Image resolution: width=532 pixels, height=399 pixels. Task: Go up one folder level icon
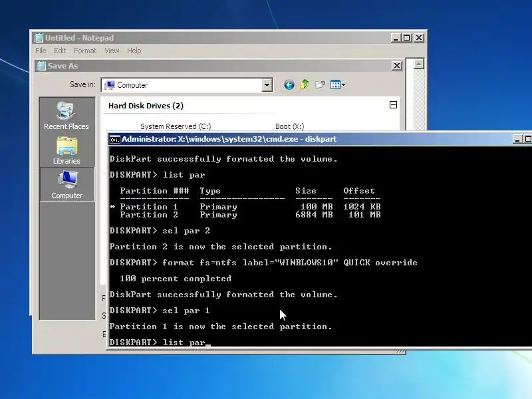305,84
